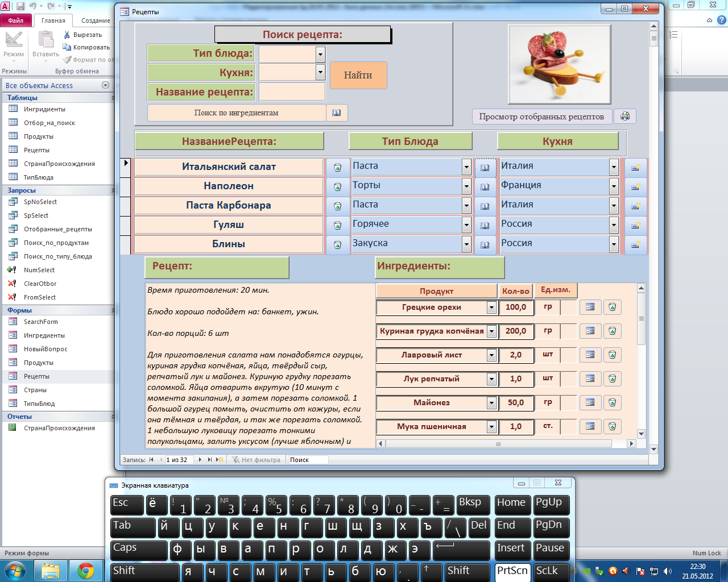The height and width of the screenshot is (582, 728).
Task: Delete the Грецкие орехи ingredient with trash icon
Action: click(x=612, y=307)
